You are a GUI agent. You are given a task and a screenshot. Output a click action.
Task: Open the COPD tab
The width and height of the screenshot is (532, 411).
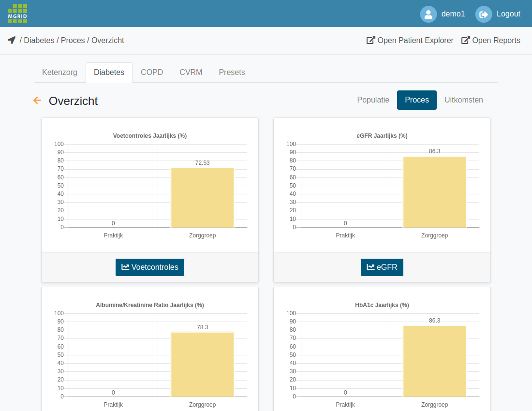152,72
